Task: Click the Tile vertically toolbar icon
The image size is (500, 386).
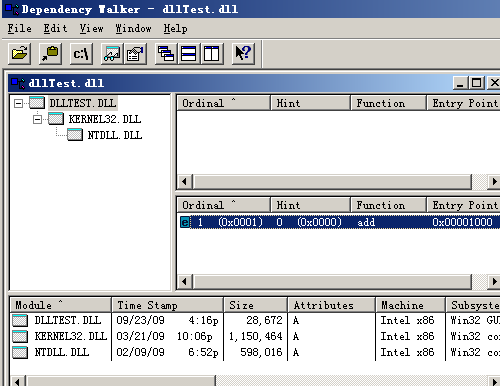Action: [x=212, y=54]
